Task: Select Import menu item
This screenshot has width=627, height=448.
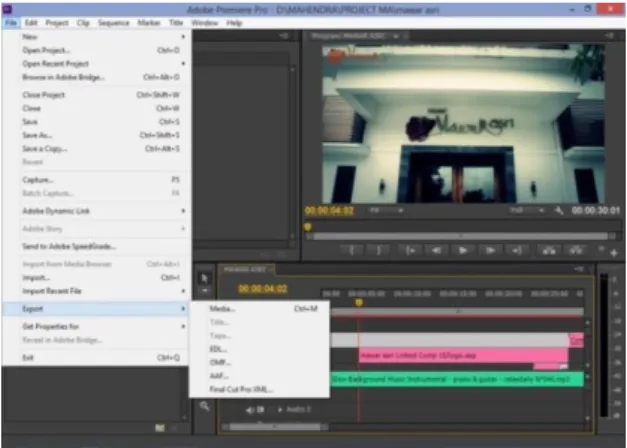Action: point(97,278)
